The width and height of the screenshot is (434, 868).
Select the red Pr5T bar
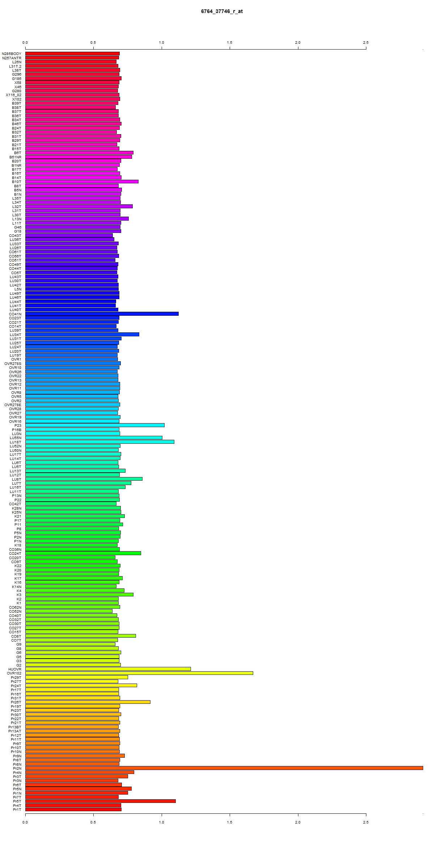101,801
